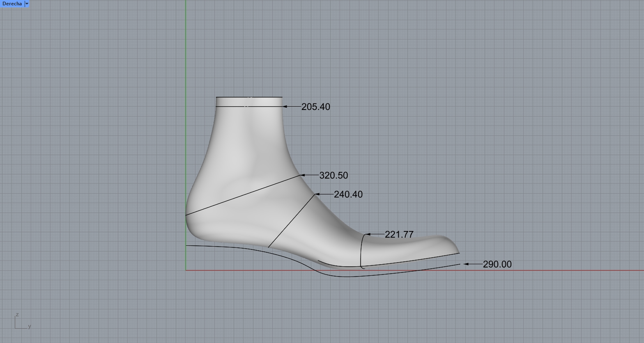644x343 pixels.
Task: Select the 290.00 dimension label
Action: point(497,264)
